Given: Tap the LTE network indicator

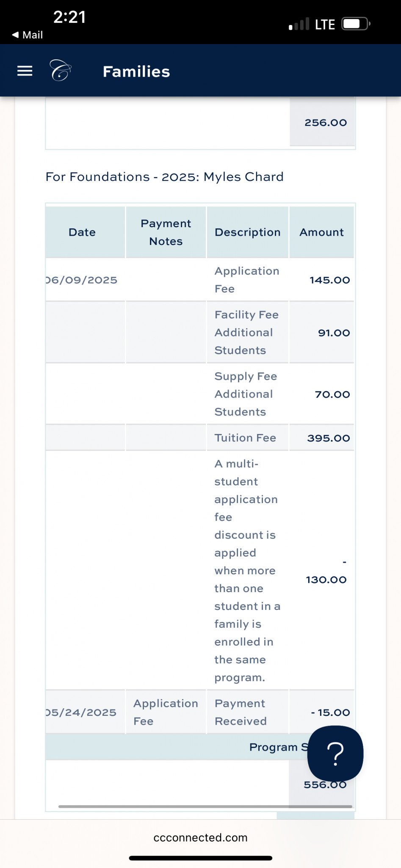Looking at the screenshot, I should pyautogui.click(x=325, y=25).
